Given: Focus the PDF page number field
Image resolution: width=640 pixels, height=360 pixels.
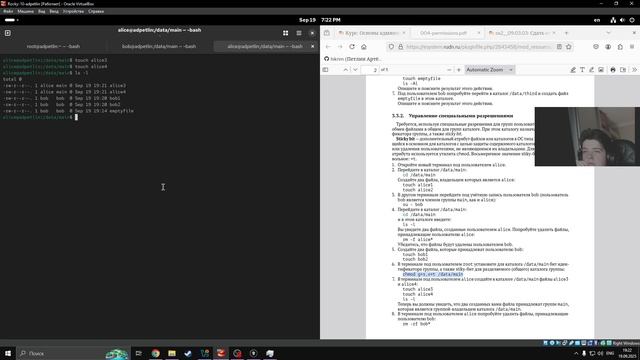Looking at the screenshot, I should click(x=370, y=70).
